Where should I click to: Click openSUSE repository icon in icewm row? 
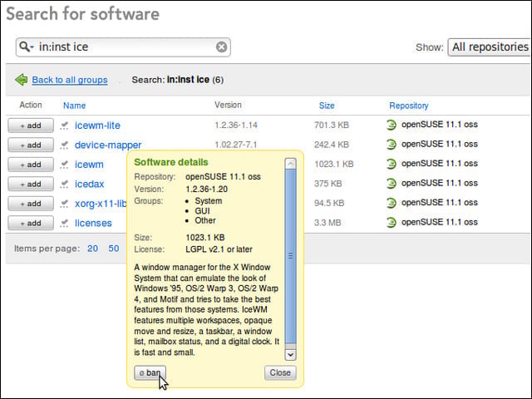point(392,165)
